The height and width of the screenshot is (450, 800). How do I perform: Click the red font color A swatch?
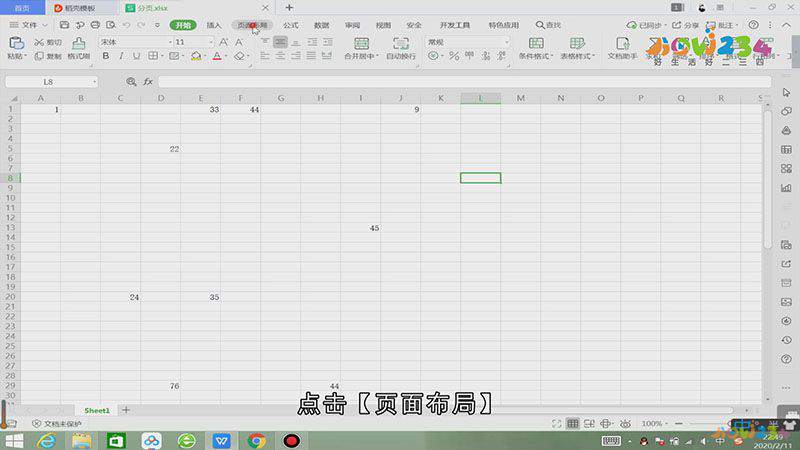coord(217,56)
